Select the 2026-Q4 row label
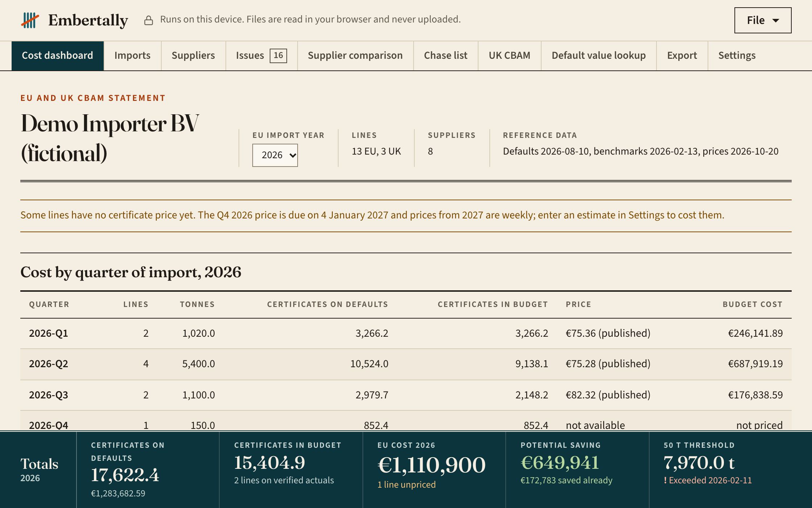This screenshot has height=508, width=812. click(x=49, y=425)
